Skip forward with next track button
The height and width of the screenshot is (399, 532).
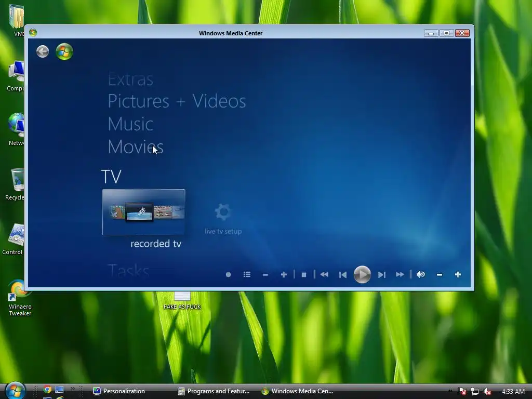click(382, 275)
